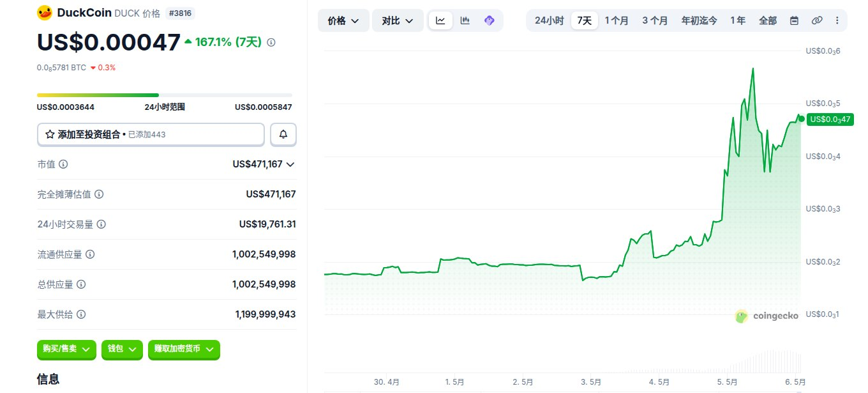The height and width of the screenshot is (393, 868).
Task: Click the green current price dot on chart
Action: point(802,119)
